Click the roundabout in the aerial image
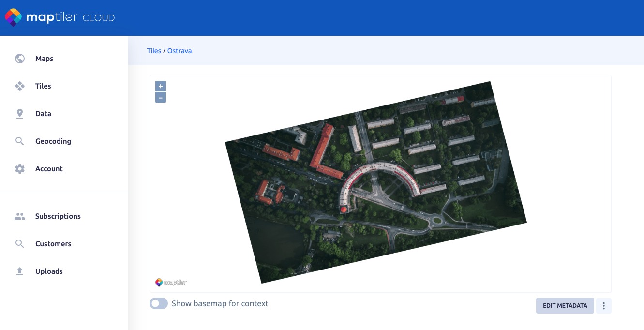 click(x=437, y=220)
